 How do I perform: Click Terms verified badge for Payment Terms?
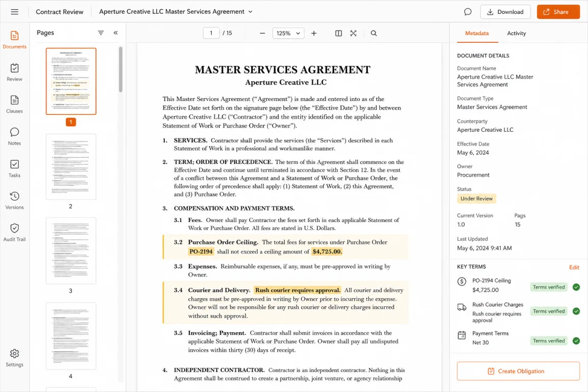tap(549, 340)
